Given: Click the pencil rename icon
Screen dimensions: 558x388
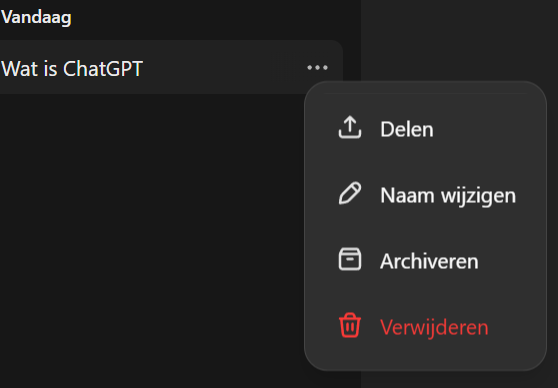Looking at the screenshot, I should (349, 193).
